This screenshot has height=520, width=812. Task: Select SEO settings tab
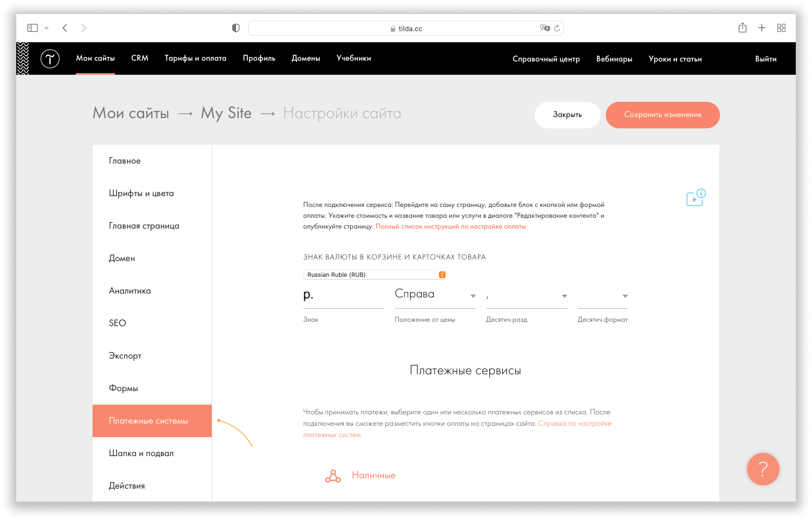pyautogui.click(x=152, y=323)
